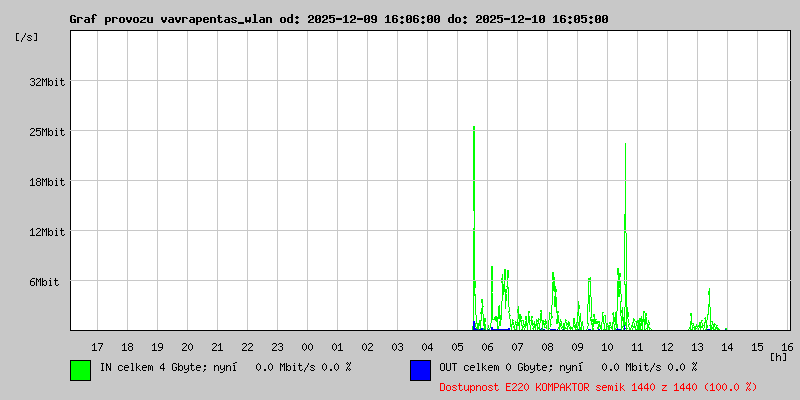Viewport: 800px width, 400px height.
Task: Click the '14' hour label on x-axis
Action: [x=727, y=347]
